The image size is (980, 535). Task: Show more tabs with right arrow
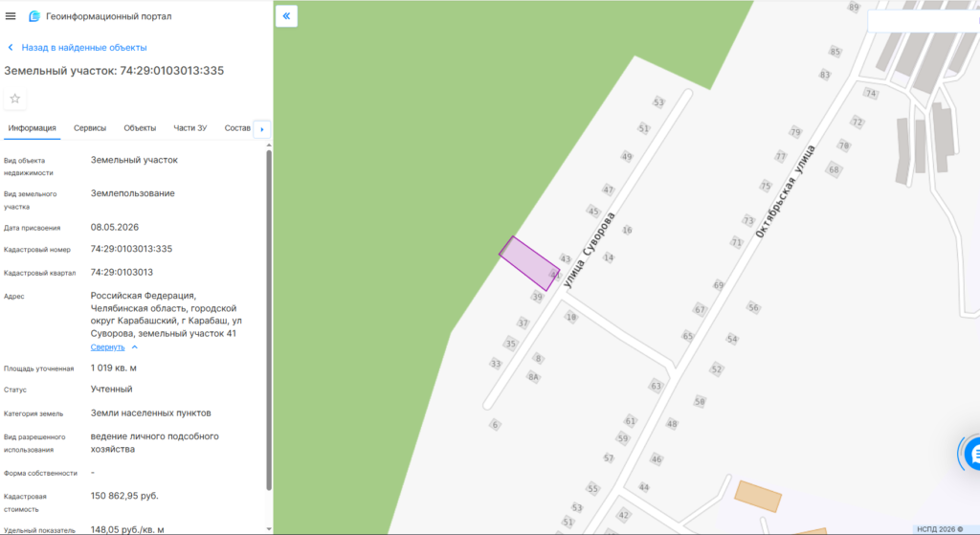262,129
